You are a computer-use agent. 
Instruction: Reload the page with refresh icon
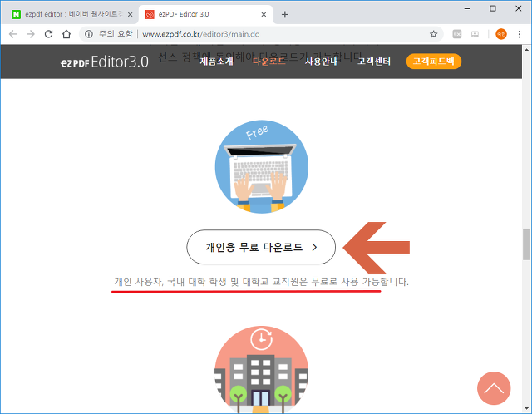(48, 34)
